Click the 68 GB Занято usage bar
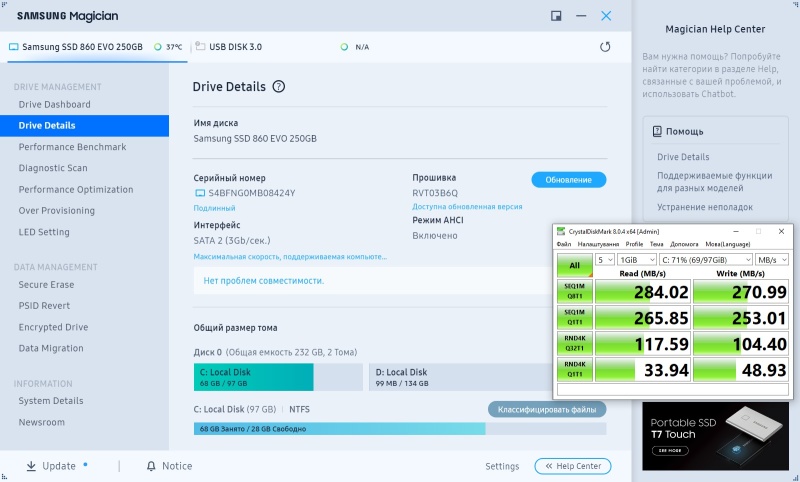The width and height of the screenshot is (800, 482). click(400, 428)
